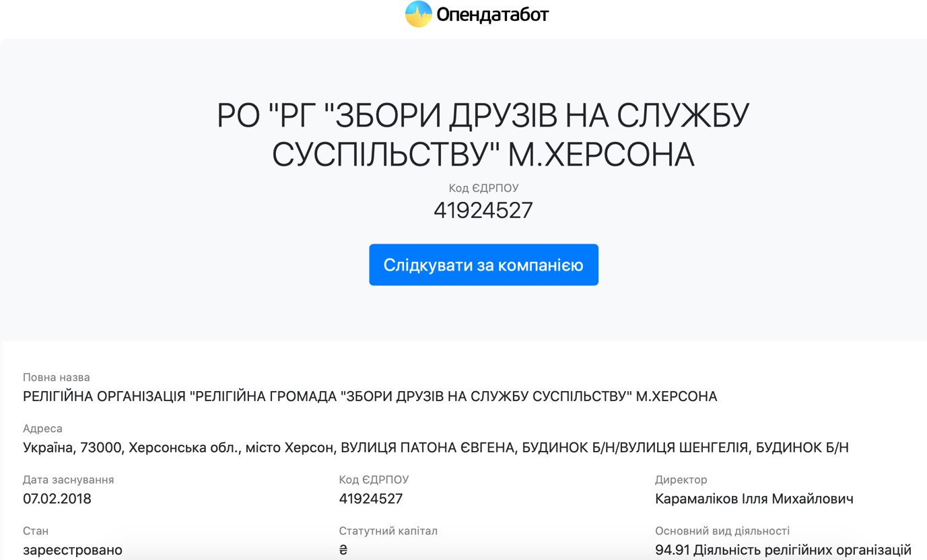The image size is (927, 560).
Task: Click the Стан label
Action: [35, 531]
